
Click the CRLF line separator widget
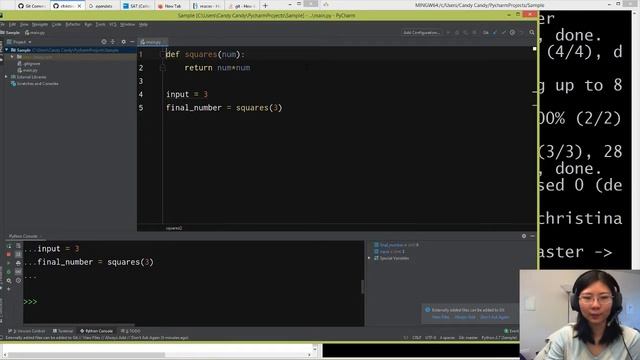pyautogui.click(x=416, y=338)
